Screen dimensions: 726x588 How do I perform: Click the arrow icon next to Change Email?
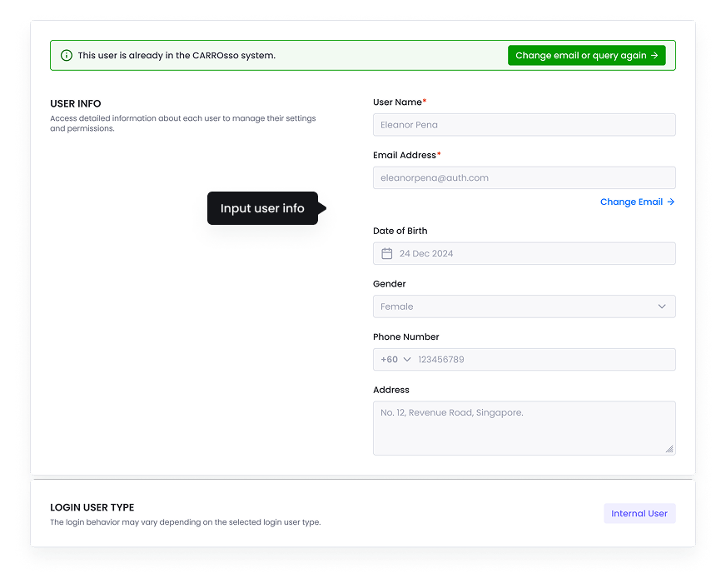coord(672,202)
